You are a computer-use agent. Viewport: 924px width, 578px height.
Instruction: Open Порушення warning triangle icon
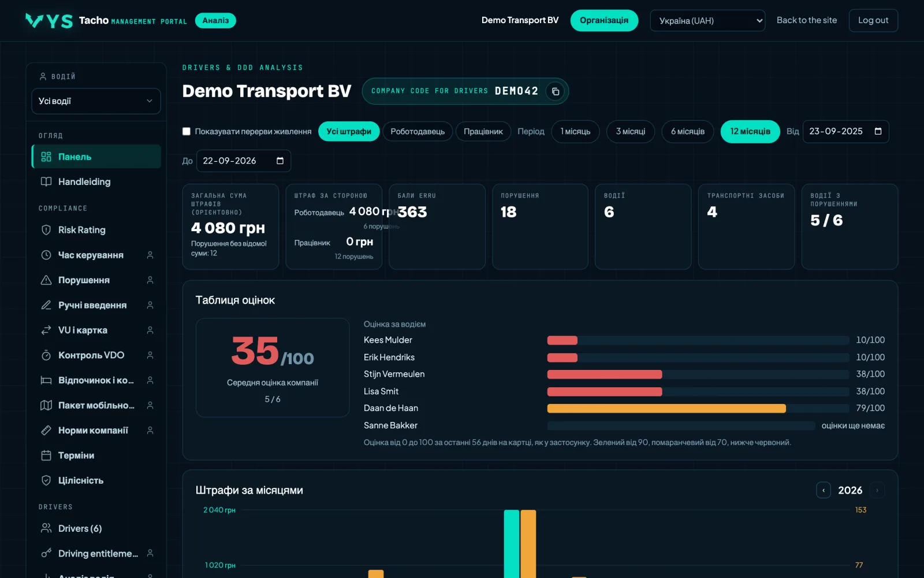[46, 280]
